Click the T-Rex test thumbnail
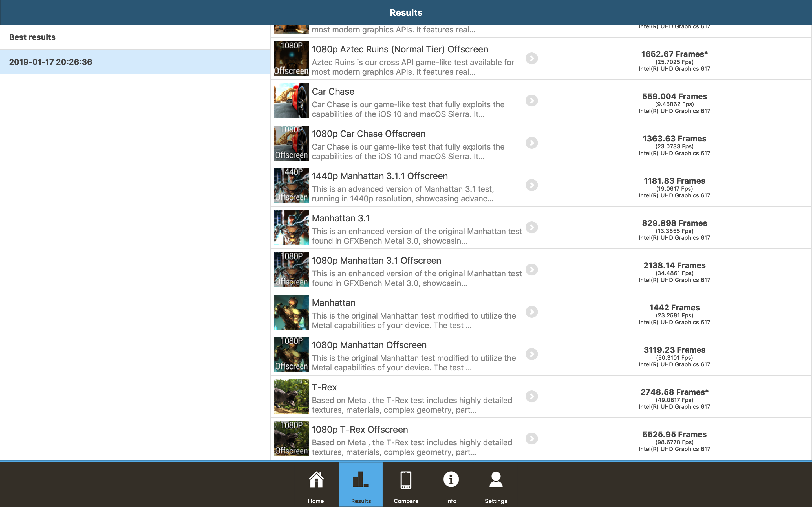Screen dimensions: 812x507 tap(291, 397)
